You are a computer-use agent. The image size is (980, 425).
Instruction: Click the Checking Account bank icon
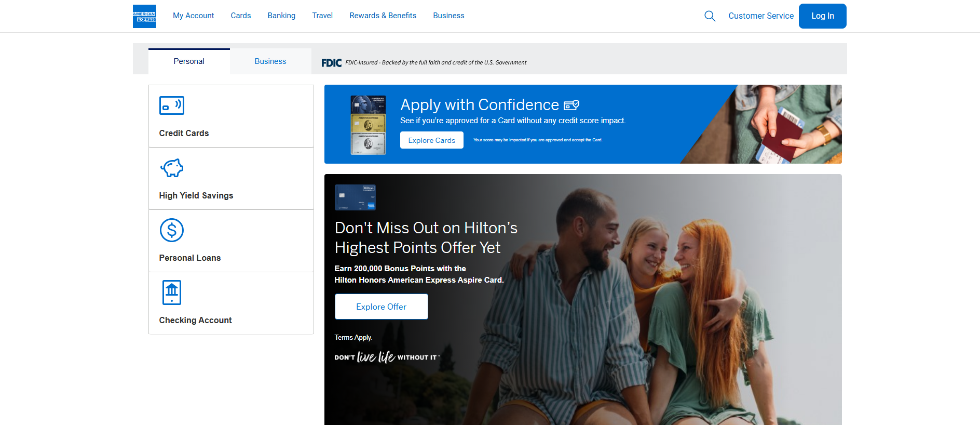(172, 293)
